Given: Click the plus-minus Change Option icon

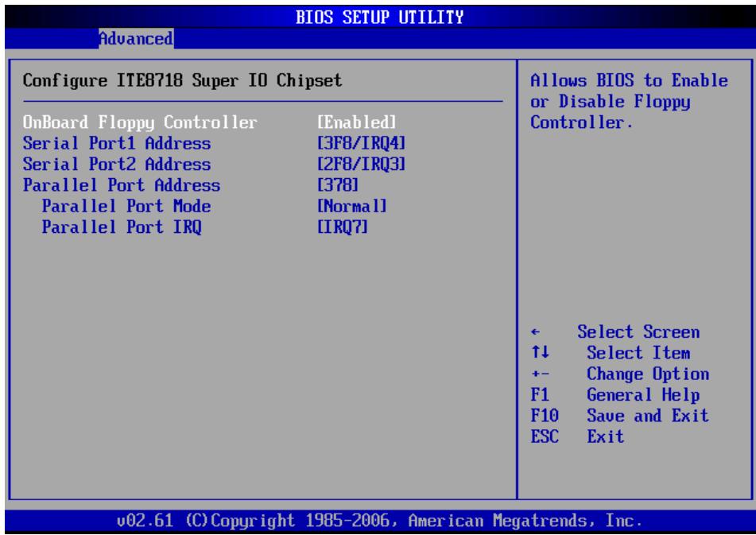Looking at the screenshot, I should click(x=540, y=374).
